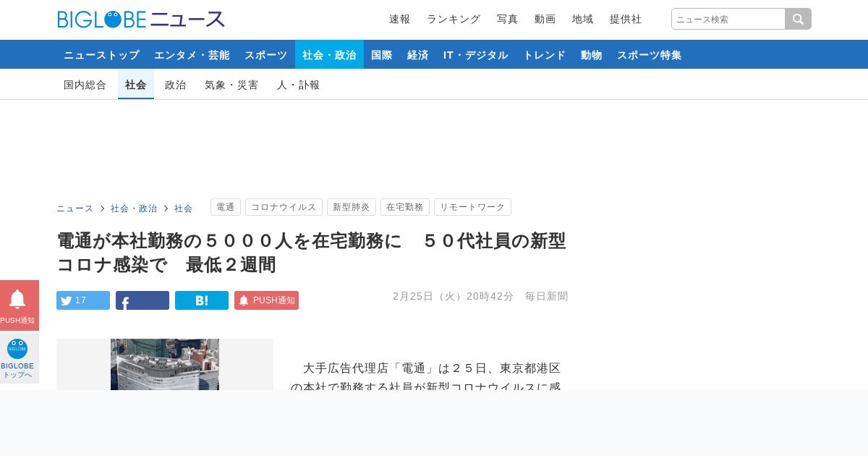Select IT・デジタル navigation item

(x=476, y=54)
